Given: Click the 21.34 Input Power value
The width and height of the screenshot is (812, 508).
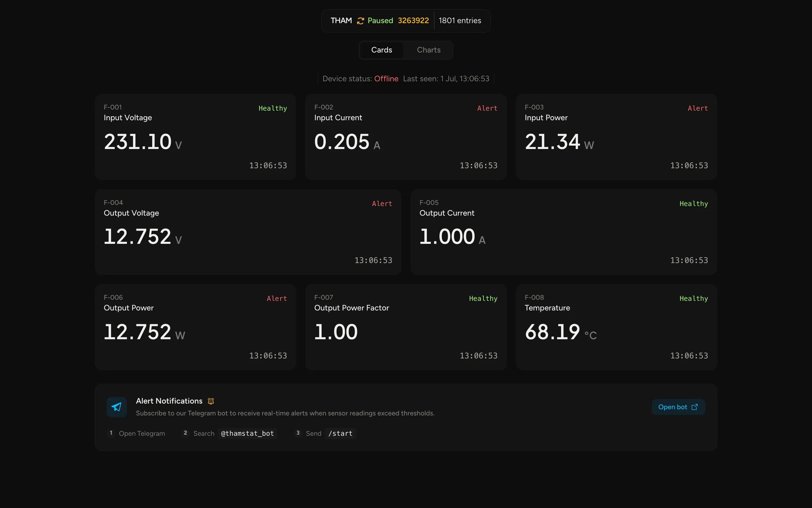Looking at the screenshot, I should click(552, 142).
